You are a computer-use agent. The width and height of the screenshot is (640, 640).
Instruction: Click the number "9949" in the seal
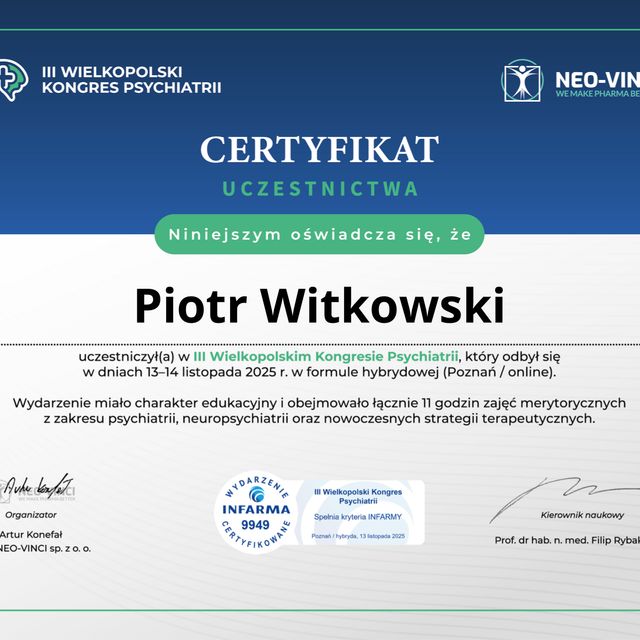(x=255, y=524)
